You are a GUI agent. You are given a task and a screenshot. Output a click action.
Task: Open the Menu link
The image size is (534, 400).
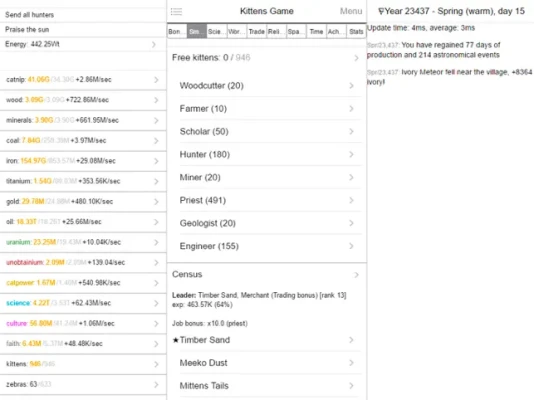click(x=351, y=11)
